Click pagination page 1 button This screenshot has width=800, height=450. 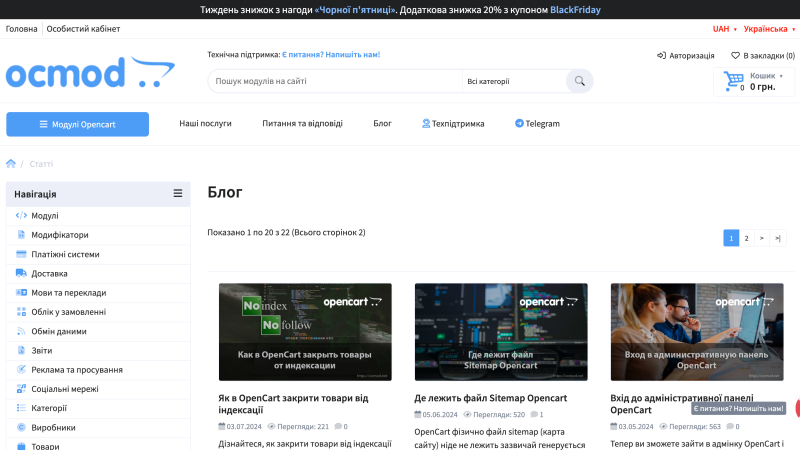point(731,238)
